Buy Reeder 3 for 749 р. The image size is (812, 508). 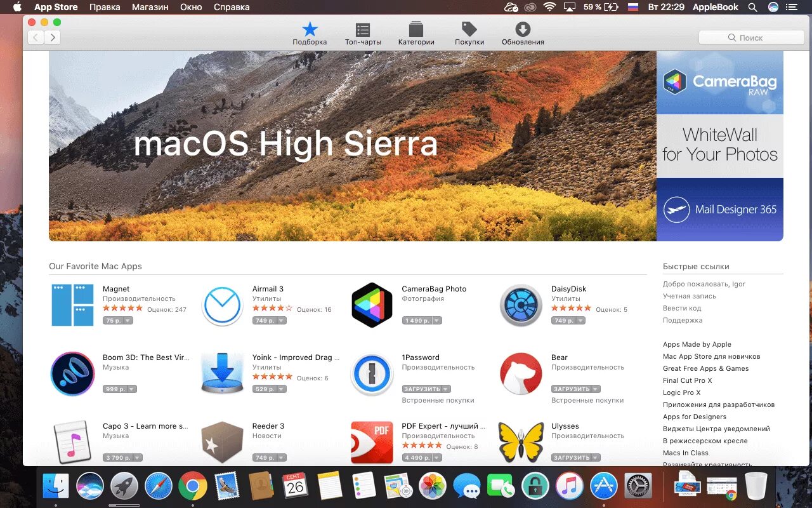(264, 458)
